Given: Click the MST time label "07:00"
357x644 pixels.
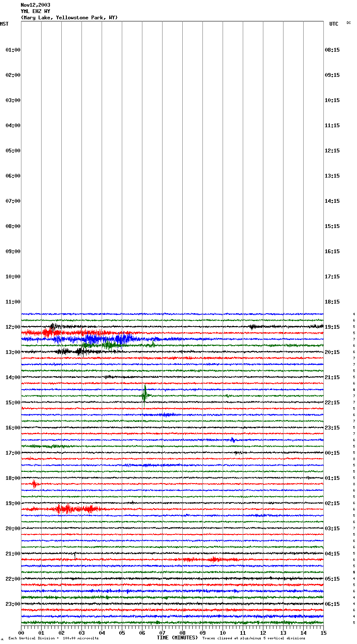Looking at the screenshot, I should pyautogui.click(x=13, y=201).
